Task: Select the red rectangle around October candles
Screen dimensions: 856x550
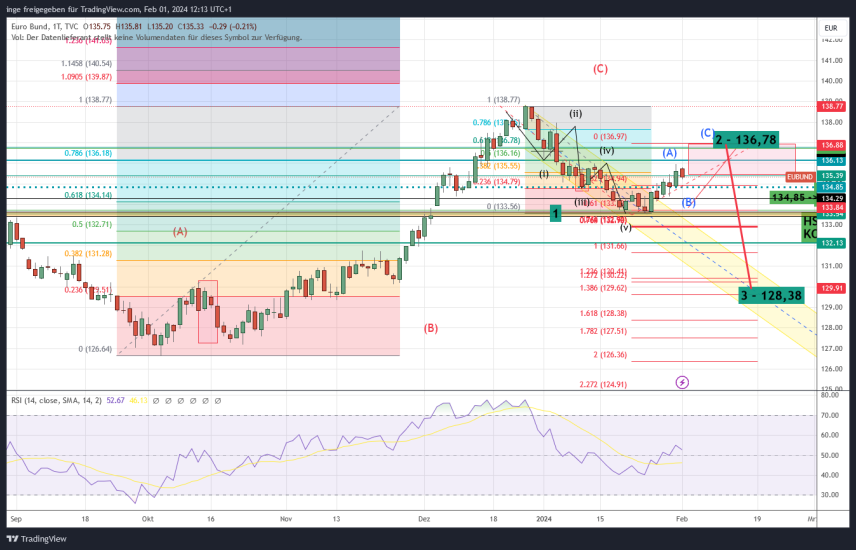Action: (x=207, y=312)
